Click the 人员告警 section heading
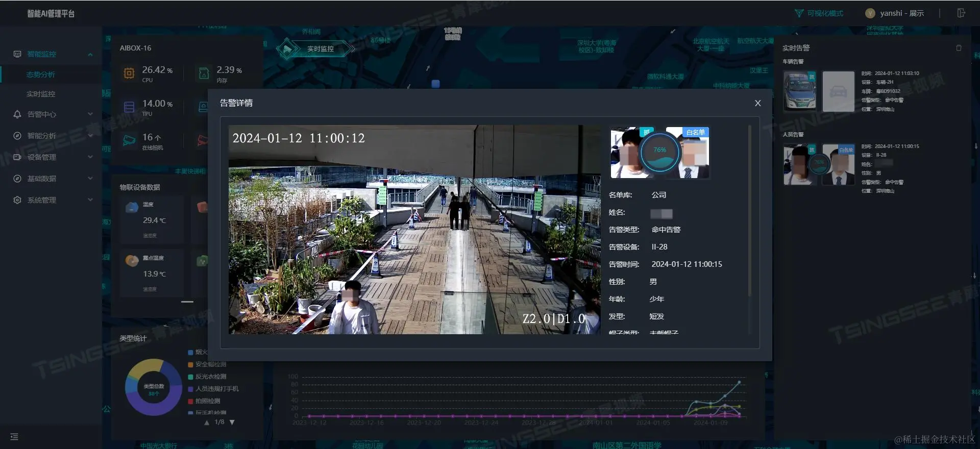980x449 pixels. tap(793, 135)
